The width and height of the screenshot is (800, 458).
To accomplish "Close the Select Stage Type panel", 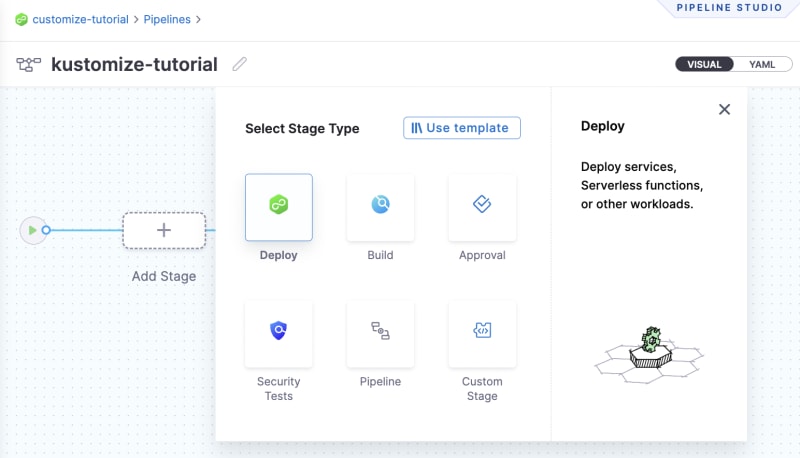I will point(724,109).
